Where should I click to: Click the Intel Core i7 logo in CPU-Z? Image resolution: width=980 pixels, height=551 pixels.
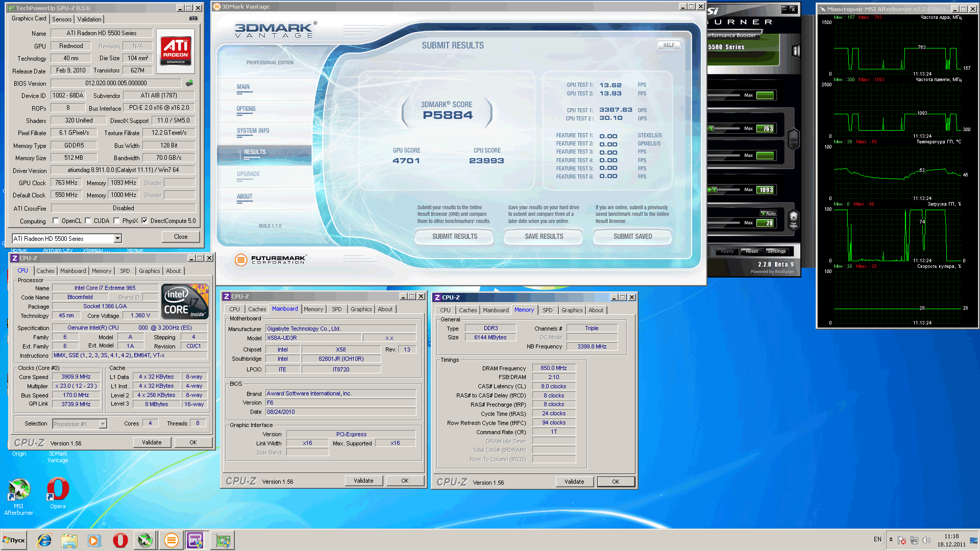pyautogui.click(x=185, y=302)
